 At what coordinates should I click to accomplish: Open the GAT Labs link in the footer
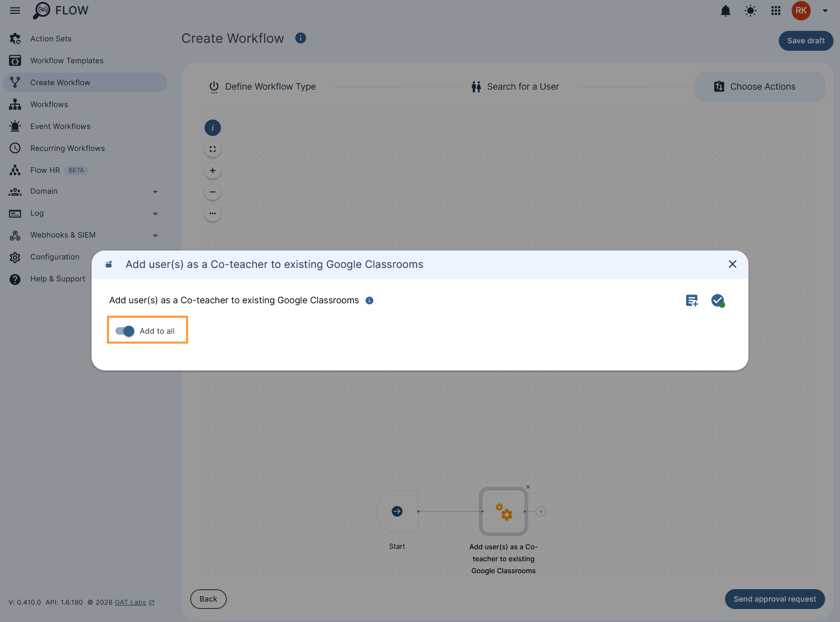click(130, 602)
